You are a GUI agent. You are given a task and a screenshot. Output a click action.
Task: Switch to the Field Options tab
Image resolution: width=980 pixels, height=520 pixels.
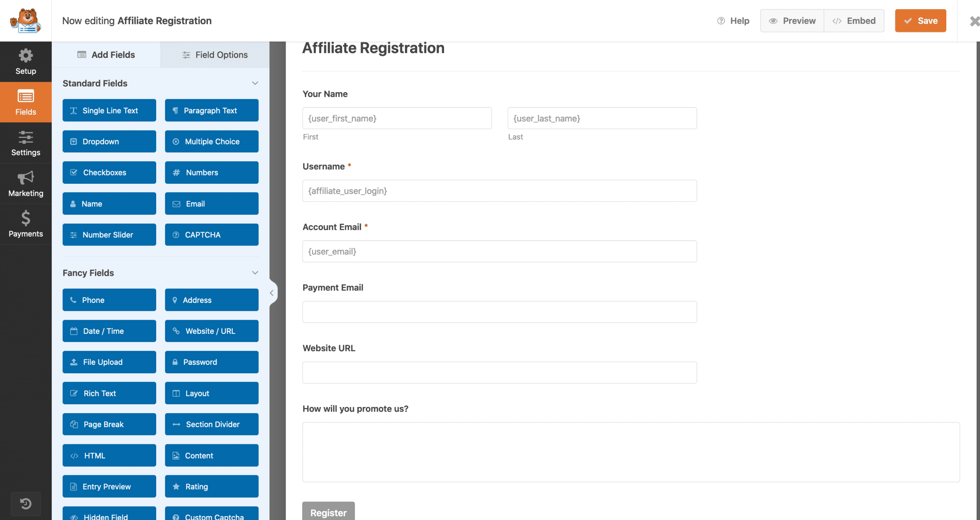click(x=215, y=54)
